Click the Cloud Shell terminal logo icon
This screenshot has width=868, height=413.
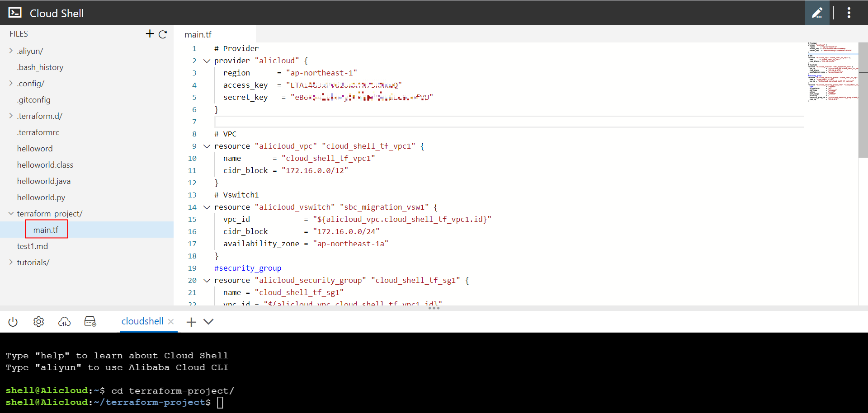[15, 13]
